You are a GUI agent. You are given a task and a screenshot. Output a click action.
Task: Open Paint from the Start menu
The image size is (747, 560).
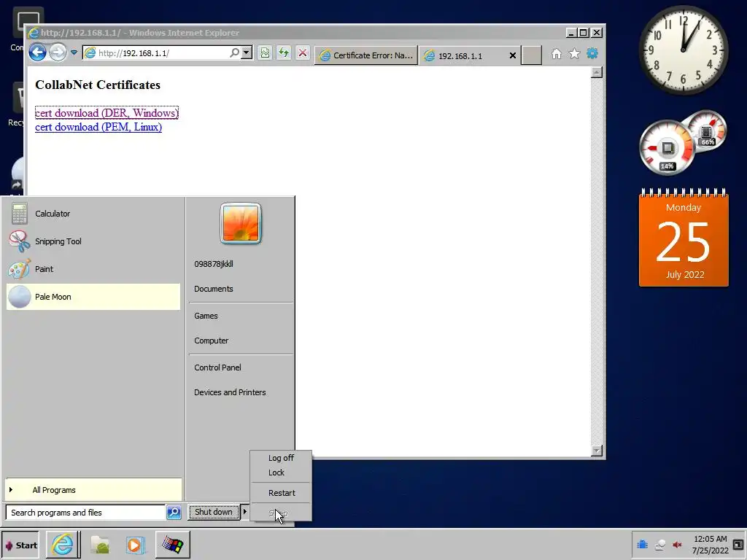(x=93, y=269)
